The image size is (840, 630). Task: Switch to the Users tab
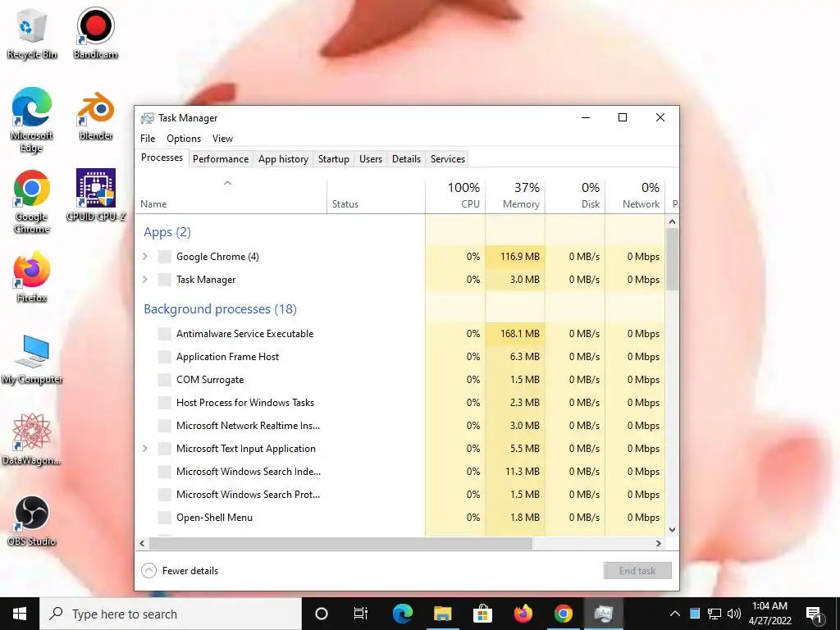(371, 159)
